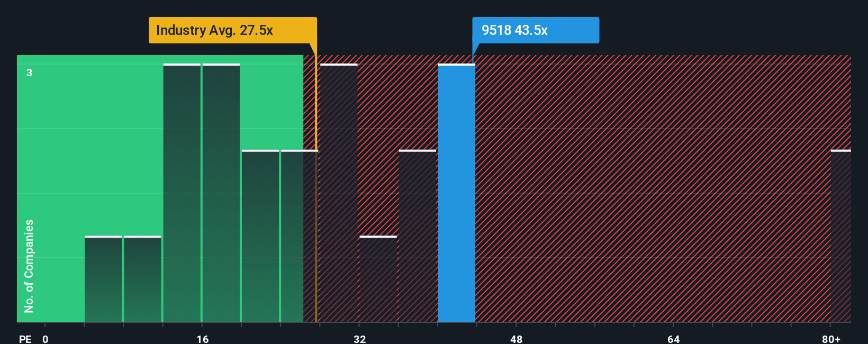Click the x-axis value 48
Image resolution: width=868 pixels, height=344 pixels.
517,339
